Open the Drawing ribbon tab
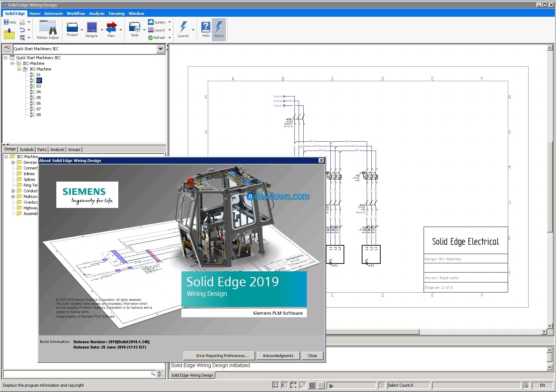This screenshot has width=556, height=392. tap(117, 14)
